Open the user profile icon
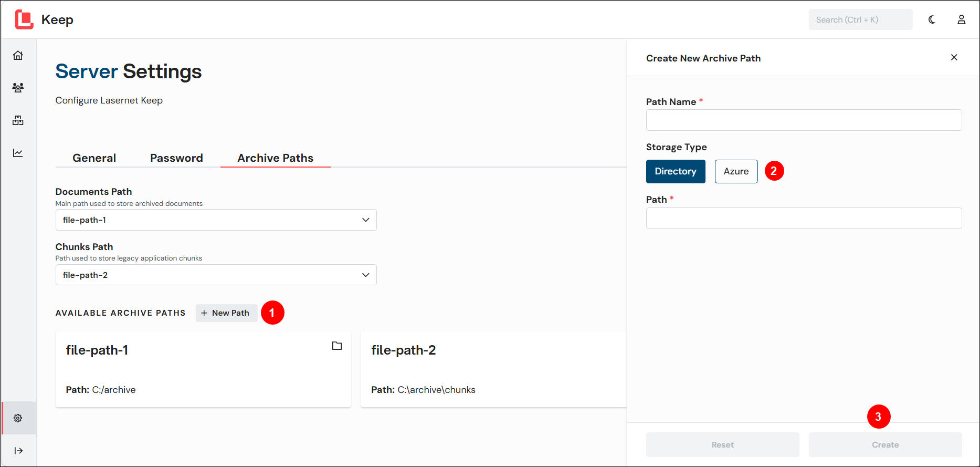The width and height of the screenshot is (980, 467). point(961,19)
